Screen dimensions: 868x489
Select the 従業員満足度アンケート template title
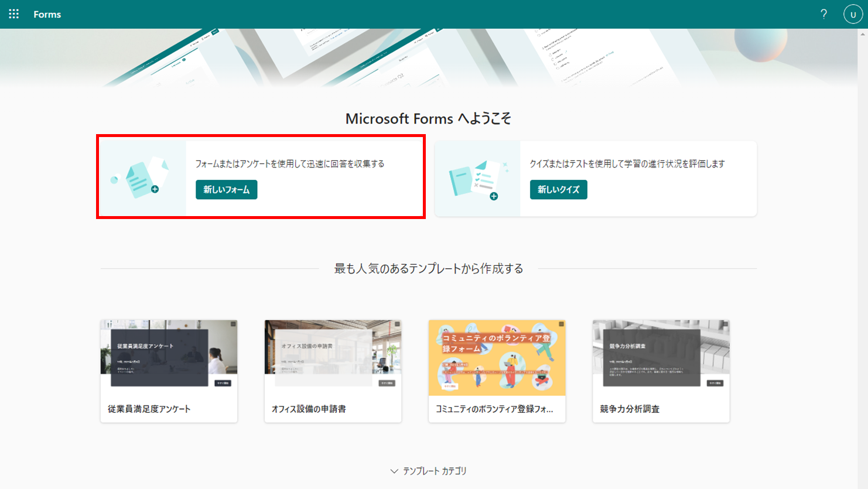pyautogui.click(x=149, y=409)
